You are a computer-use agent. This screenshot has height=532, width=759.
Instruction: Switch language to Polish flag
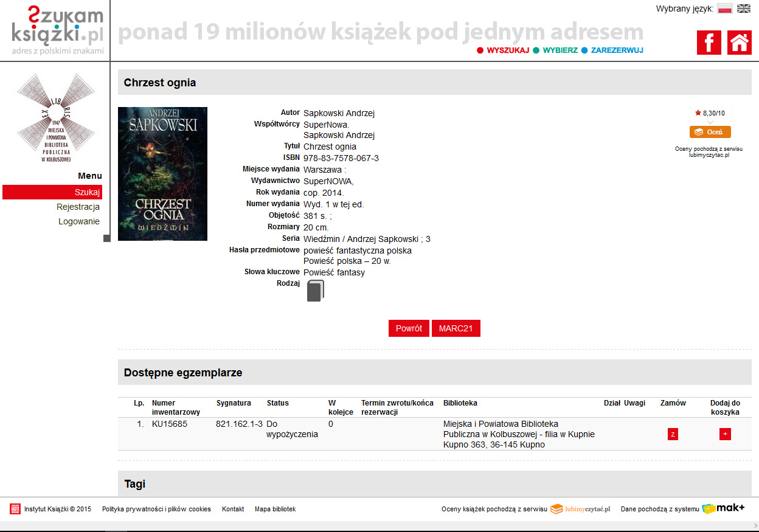(x=725, y=9)
